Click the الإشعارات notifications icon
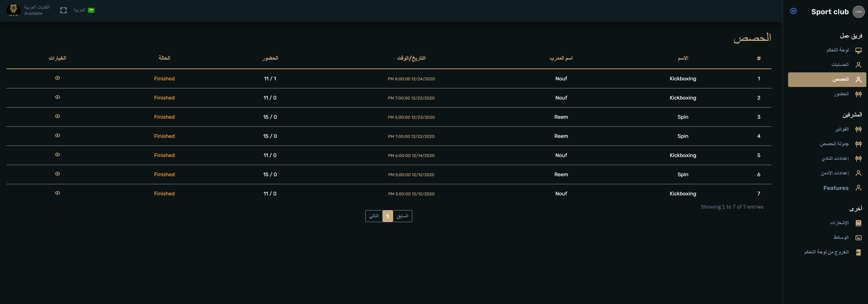 (858, 223)
